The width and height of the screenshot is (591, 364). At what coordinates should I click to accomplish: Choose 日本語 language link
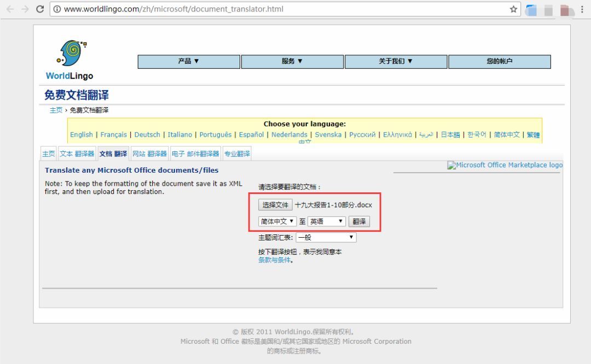[x=450, y=135]
